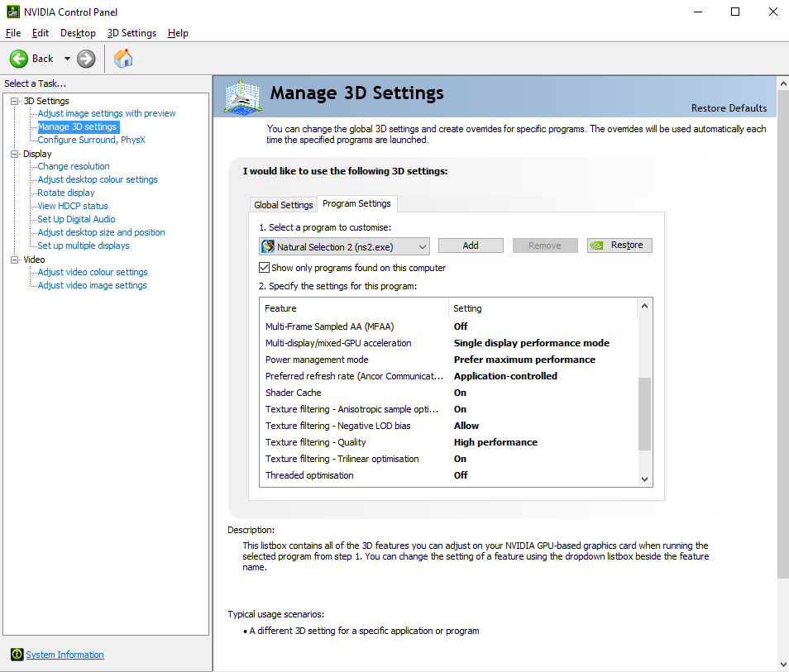Open the Back history dropdown arrow

pos(67,59)
